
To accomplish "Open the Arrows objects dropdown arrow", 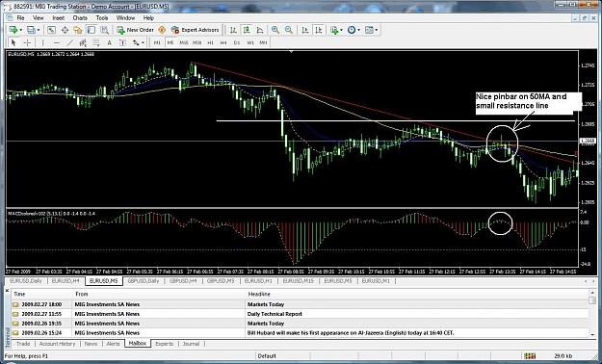I will click(x=143, y=42).
